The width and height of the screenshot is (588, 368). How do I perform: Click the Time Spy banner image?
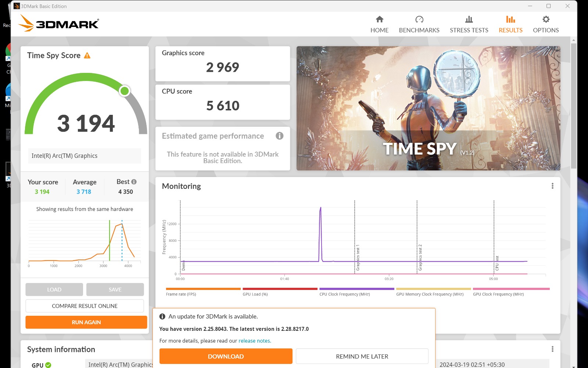click(428, 108)
